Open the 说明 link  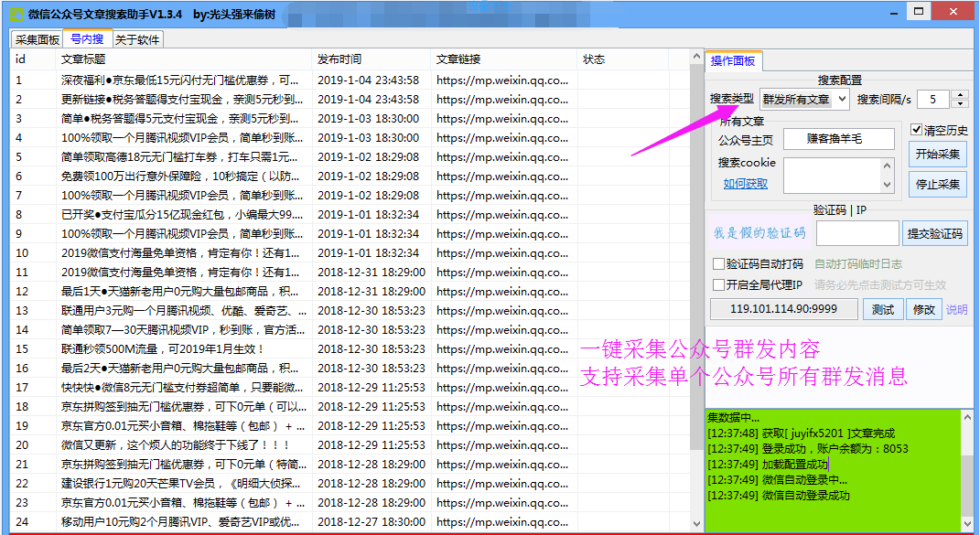956,309
